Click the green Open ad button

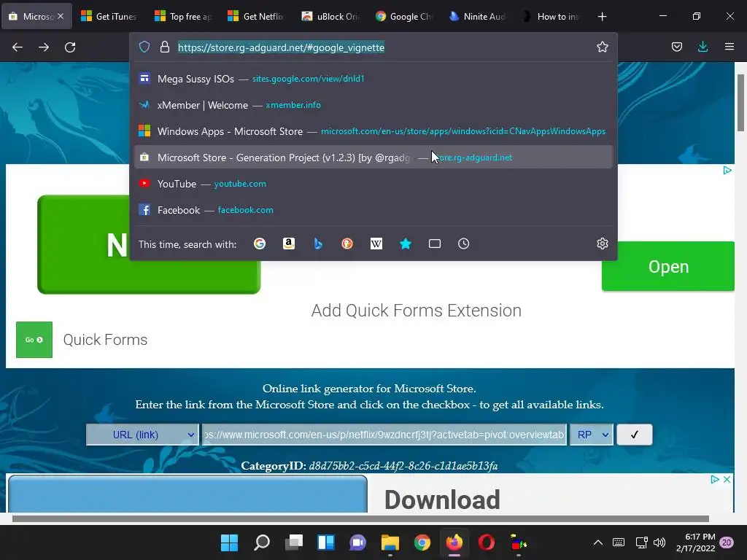[x=668, y=266]
